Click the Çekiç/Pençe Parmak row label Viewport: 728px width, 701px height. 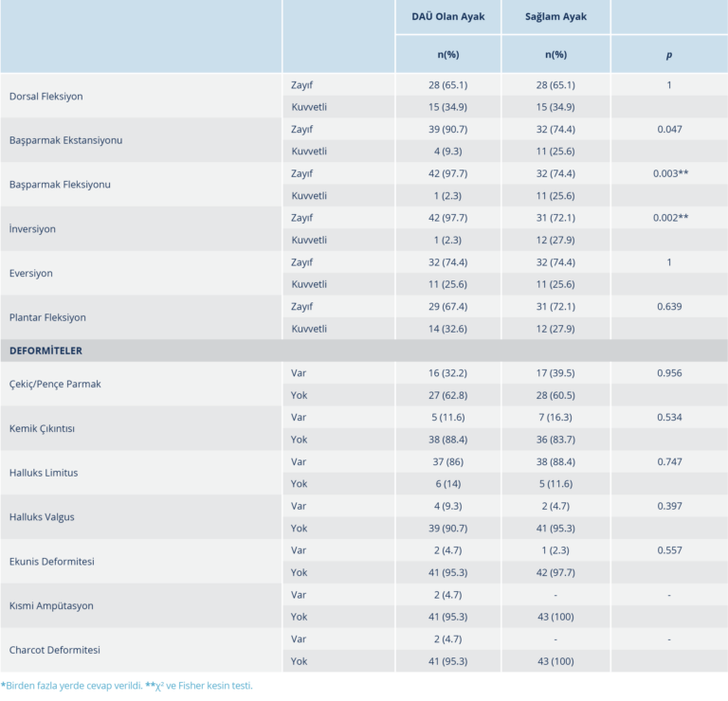pyautogui.click(x=56, y=385)
